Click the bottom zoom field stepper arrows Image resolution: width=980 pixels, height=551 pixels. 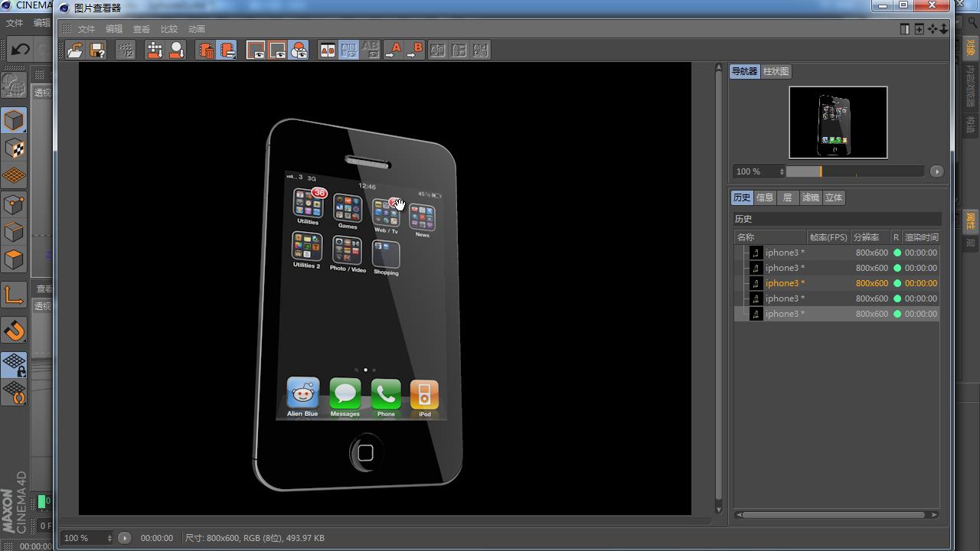click(109, 538)
